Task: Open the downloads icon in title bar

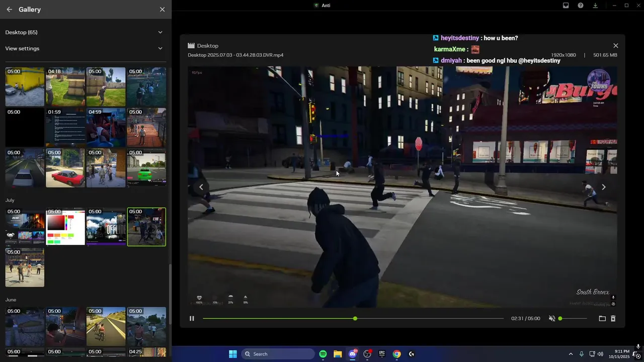Action: [595, 6]
